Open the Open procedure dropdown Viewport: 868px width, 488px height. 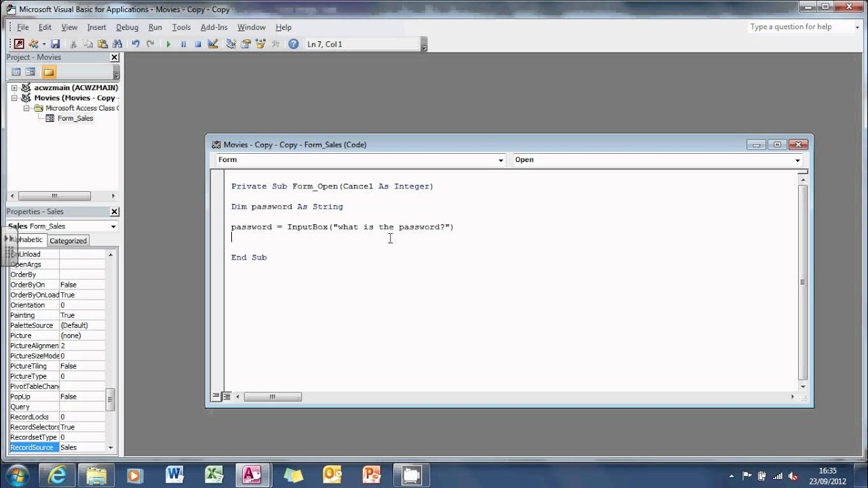pos(797,160)
